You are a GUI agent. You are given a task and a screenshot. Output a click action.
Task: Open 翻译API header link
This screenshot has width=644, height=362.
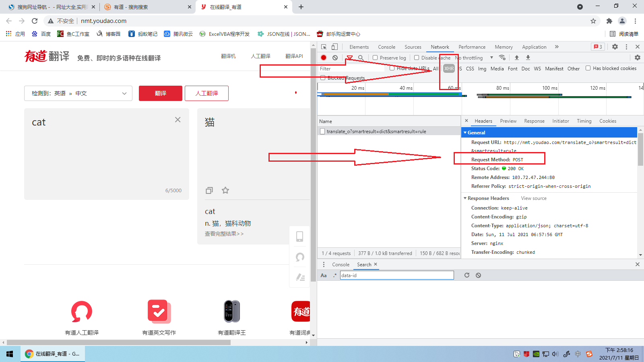coord(294,56)
